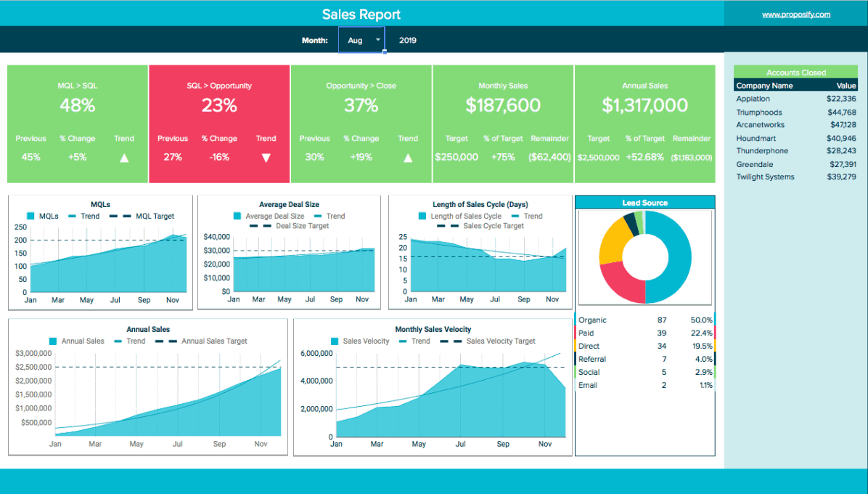The image size is (868, 494).
Task: Click the SQL > Opportunity downward trend triangle
Action: point(266,158)
